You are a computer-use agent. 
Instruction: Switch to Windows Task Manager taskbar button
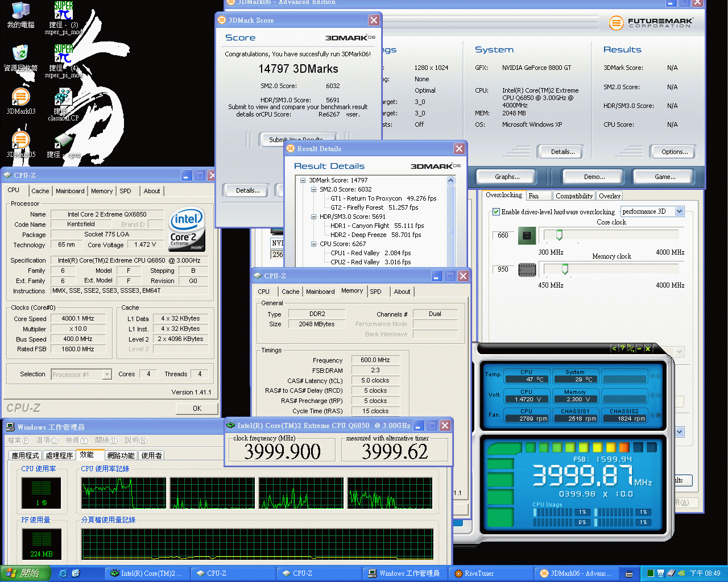[x=406, y=573]
